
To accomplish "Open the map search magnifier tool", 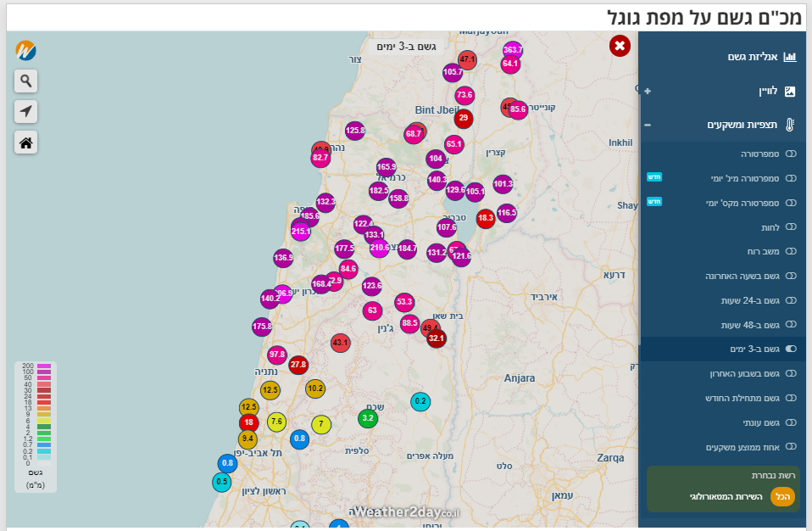I will pos(25,81).
